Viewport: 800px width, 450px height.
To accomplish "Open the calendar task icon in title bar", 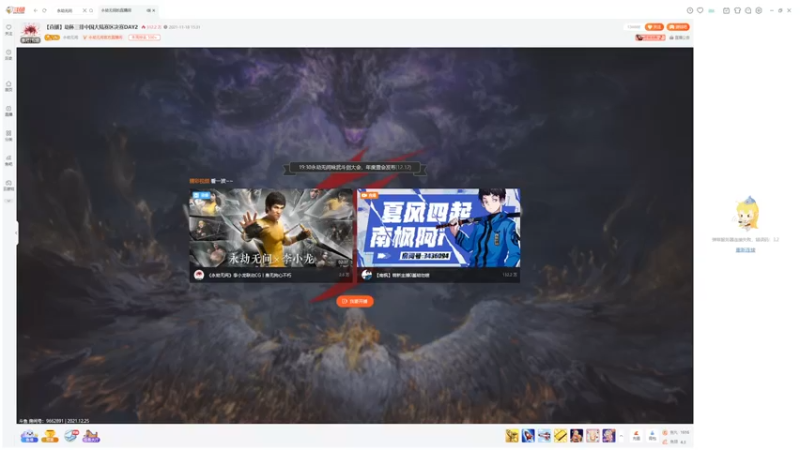I will click(726, 10).
